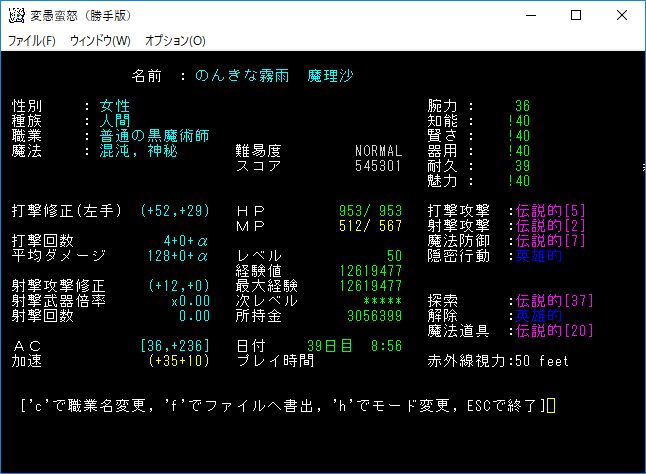
Task: Click the 加速 value (+35+10)
Action: click(177, 361)
